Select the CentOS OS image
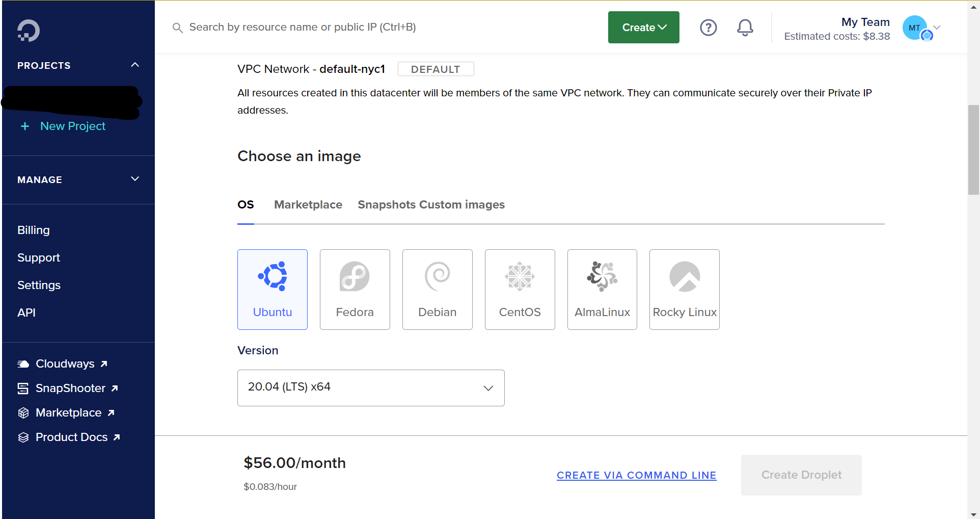980x519 pixels. pos(520,290)
